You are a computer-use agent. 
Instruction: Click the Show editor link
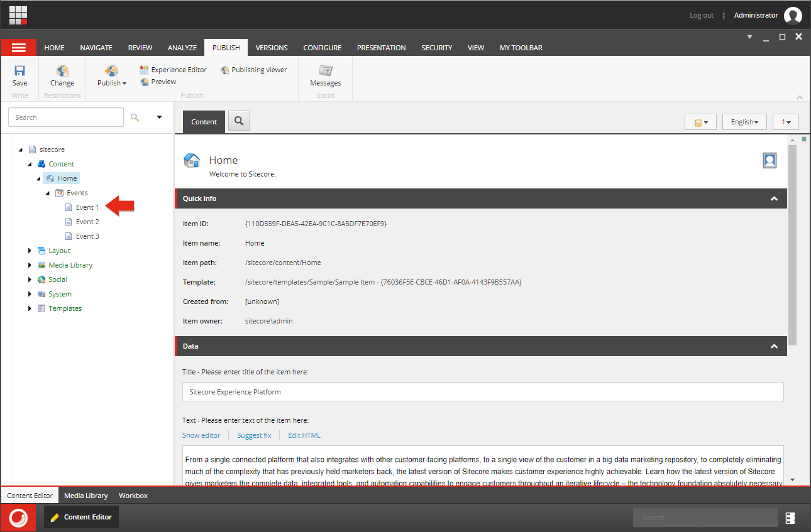coord(201,435)
